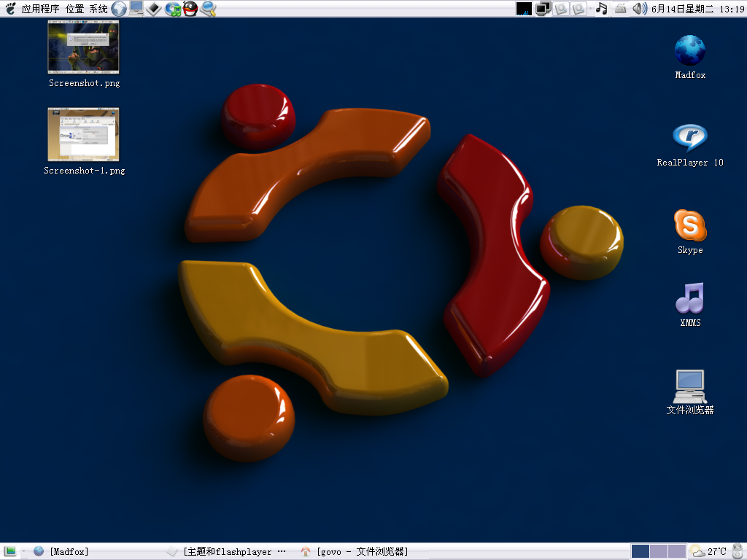The width and height of the screenshot is (747, 560).
Task: Switch to the first dark blue workspace
Action: click(x=640, y=551)
